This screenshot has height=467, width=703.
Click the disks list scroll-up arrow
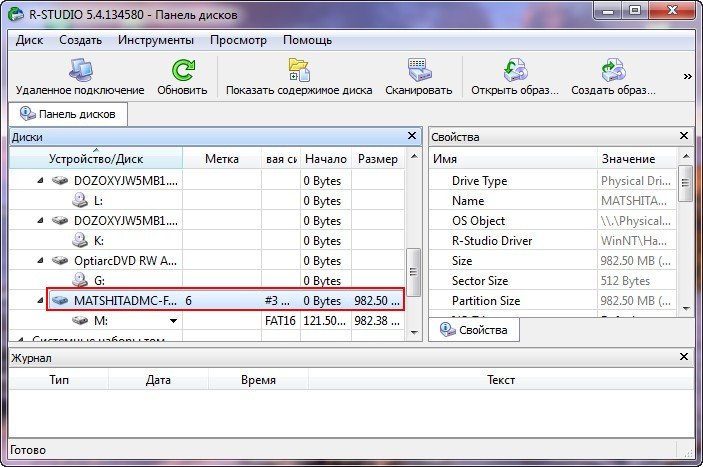point(414,156)
